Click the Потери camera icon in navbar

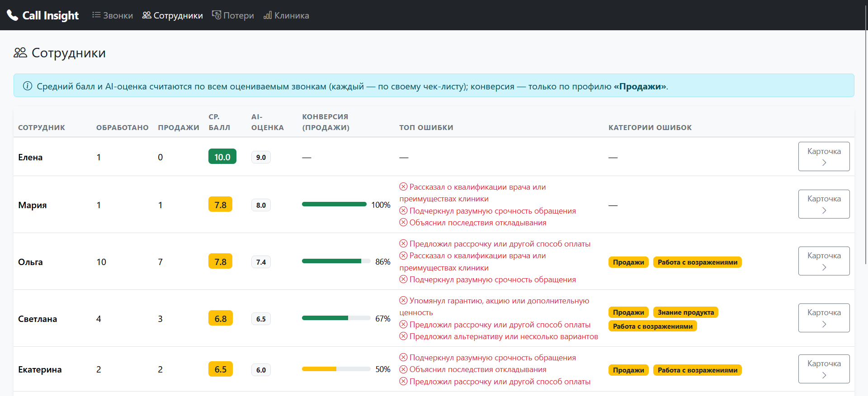[x=217, y=15]
